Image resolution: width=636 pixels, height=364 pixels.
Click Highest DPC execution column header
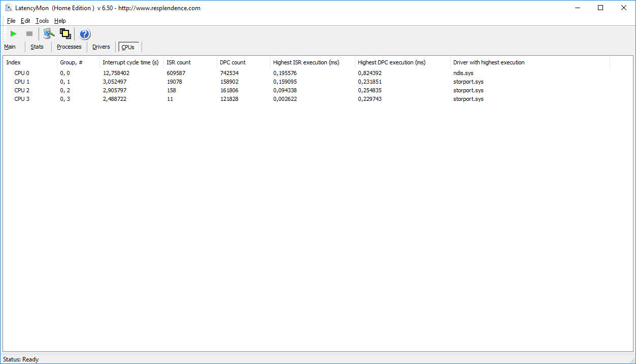coord(391,62)
